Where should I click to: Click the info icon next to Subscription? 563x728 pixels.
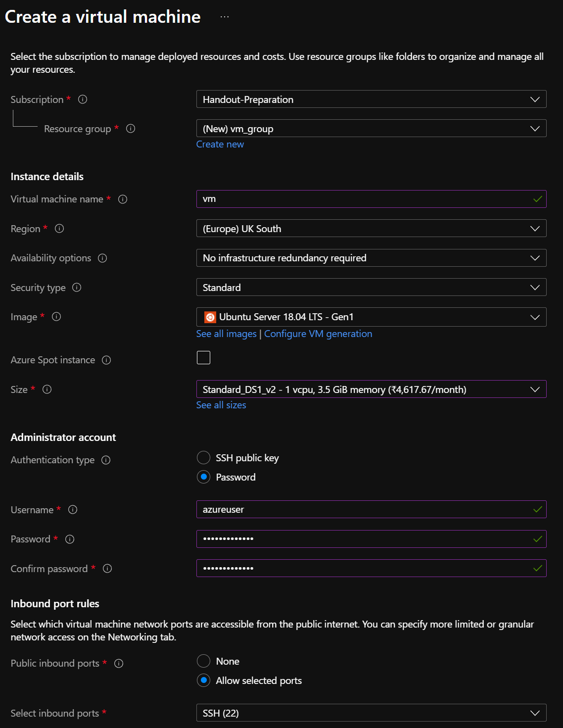pyautogui.click(x=83, y=99)
